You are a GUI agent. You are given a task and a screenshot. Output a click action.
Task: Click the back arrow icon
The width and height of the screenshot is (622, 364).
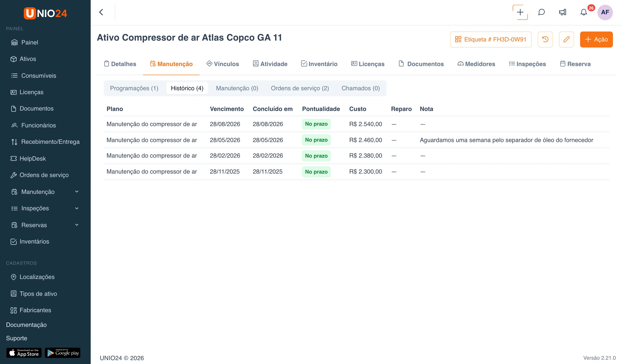coord(101,12)
